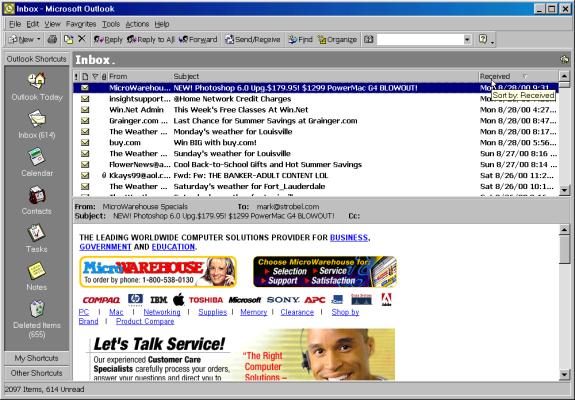The image size is (575, 400).
Task: Open the Help menu
Action: point(161,24)
